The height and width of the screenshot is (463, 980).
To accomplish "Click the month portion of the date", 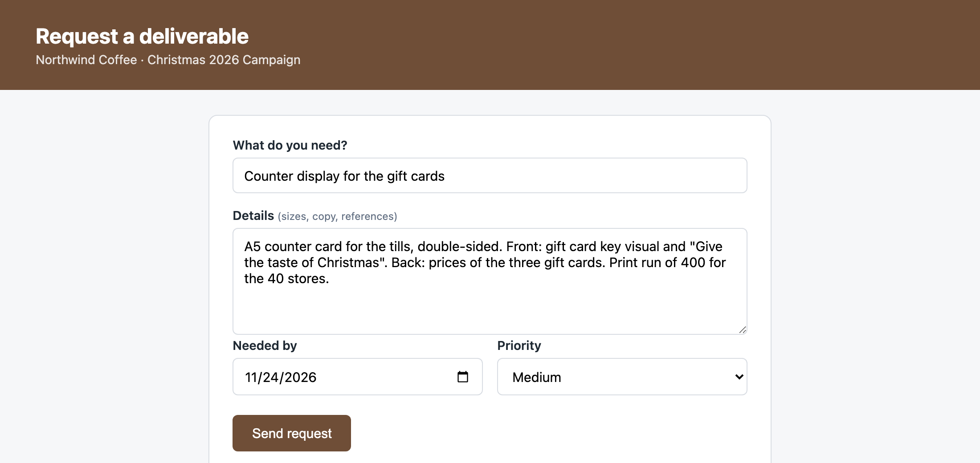I will pos(251,377).
